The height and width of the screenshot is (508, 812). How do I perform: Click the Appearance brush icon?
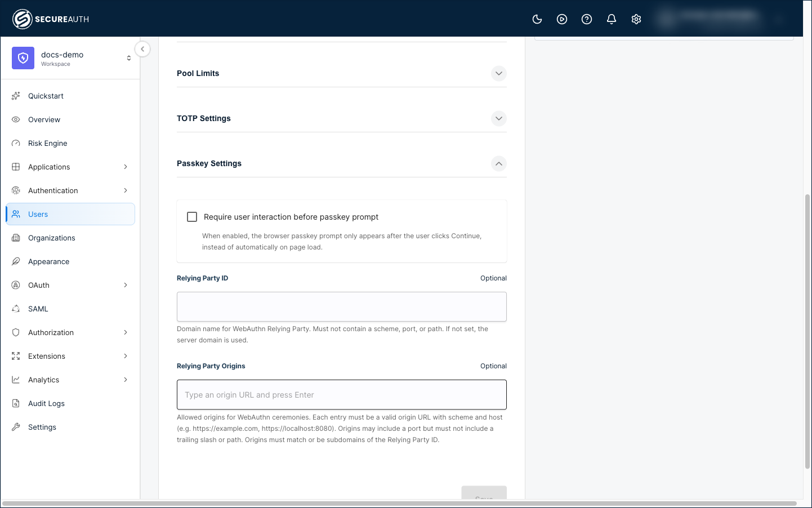[x=16, y=261]
